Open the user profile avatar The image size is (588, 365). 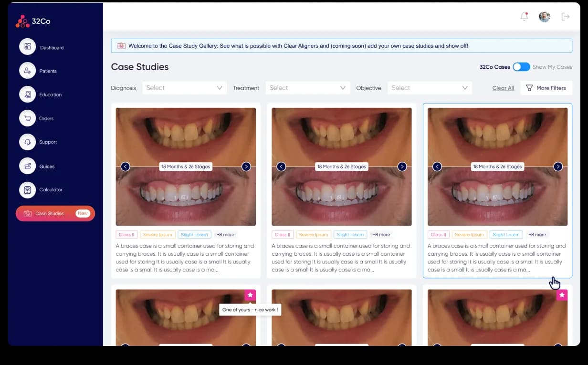tap(545, 17)
